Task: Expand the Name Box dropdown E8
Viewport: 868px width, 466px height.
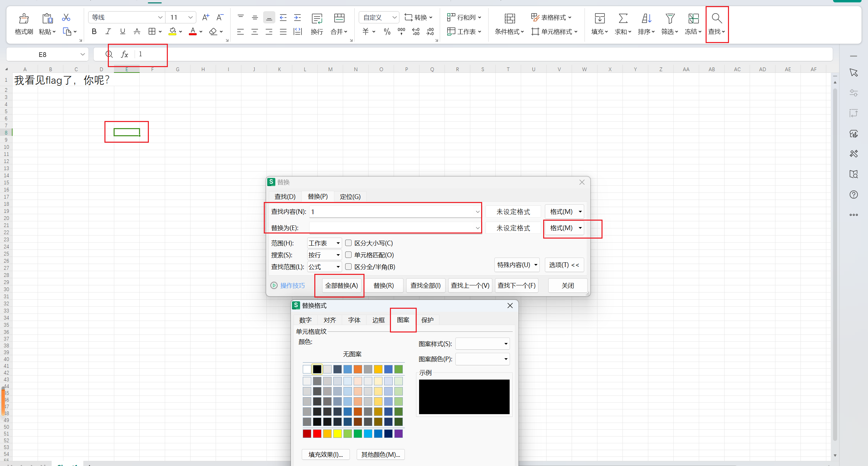Action: pos(82,54)
